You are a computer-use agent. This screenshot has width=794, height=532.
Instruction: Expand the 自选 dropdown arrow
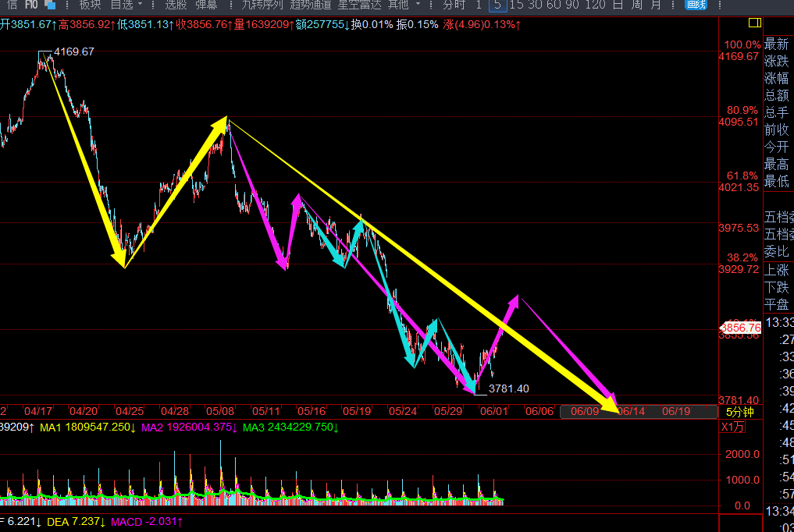[141, 5]
